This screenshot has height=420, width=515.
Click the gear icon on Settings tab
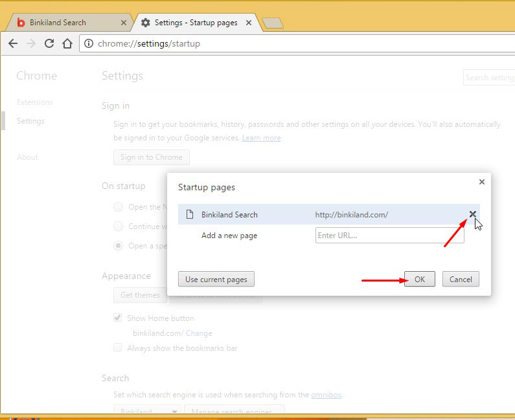click(146, 22)
